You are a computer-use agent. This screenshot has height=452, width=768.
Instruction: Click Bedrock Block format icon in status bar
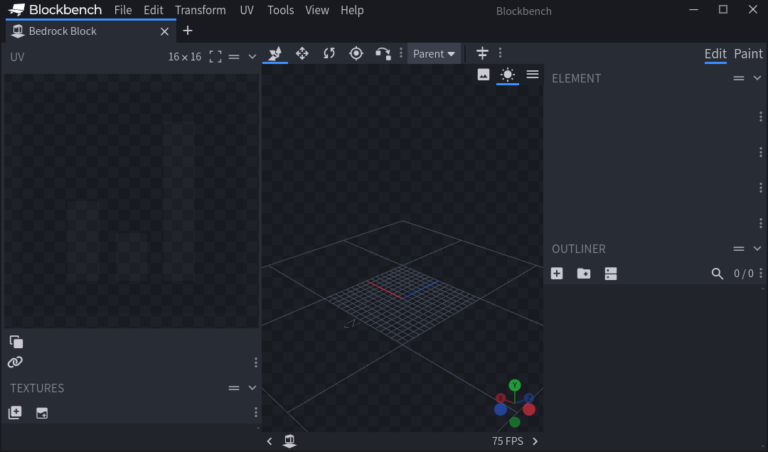click(x=289, y=441)
